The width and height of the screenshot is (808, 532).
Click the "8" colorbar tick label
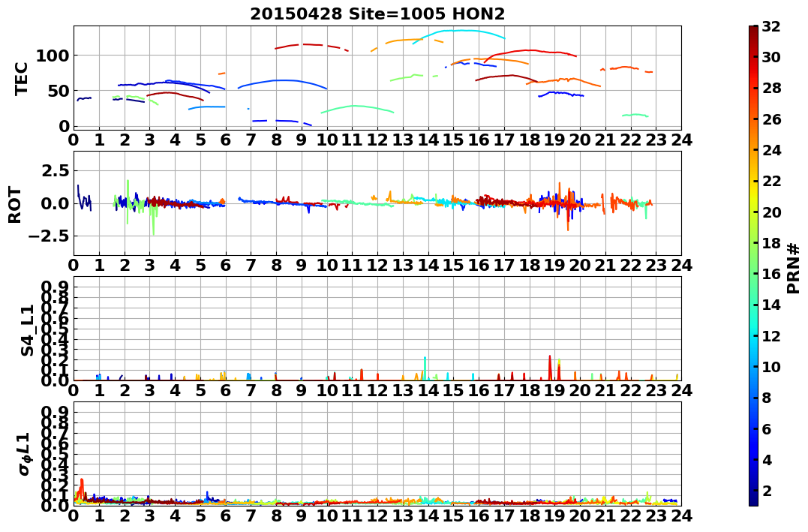[767, 398]
